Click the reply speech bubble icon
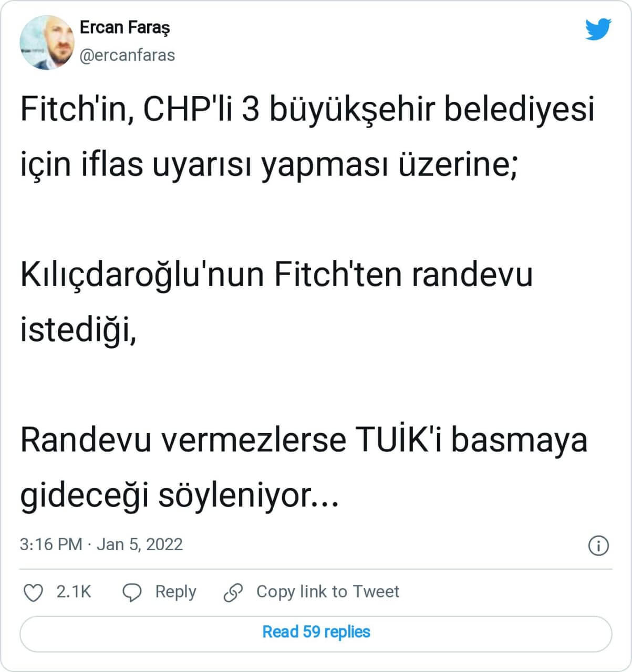The height and width of the screenshot is (672, 632). (x=132, y=593)
